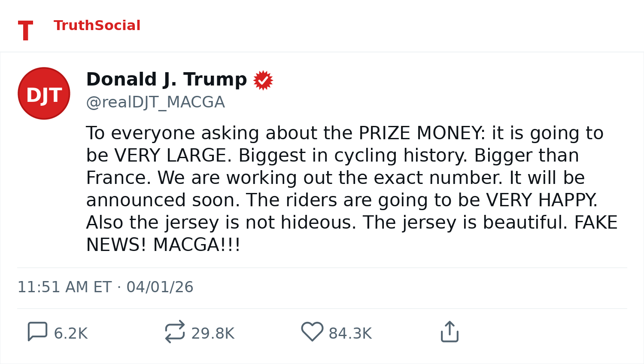Like the post with heart icon
The height and width of the screenshot is (364, 644).
(312, 332)
